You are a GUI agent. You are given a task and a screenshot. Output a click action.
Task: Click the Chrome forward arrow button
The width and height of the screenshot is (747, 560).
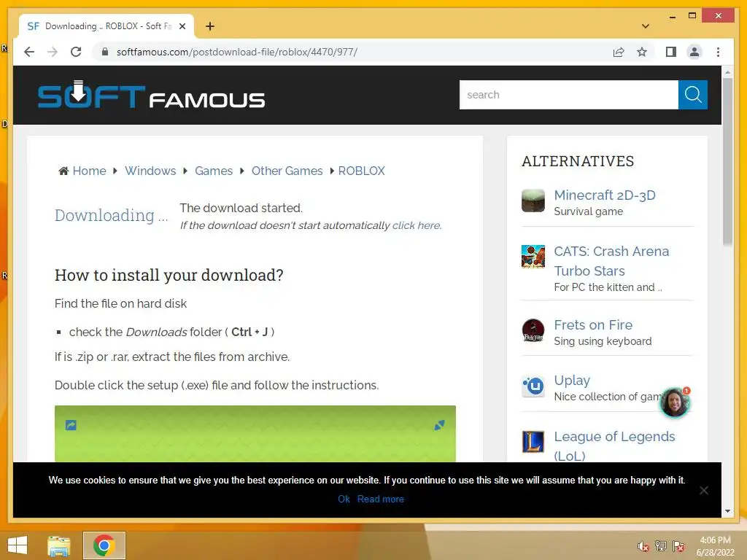pyautogui.click(x=53, y=52)
